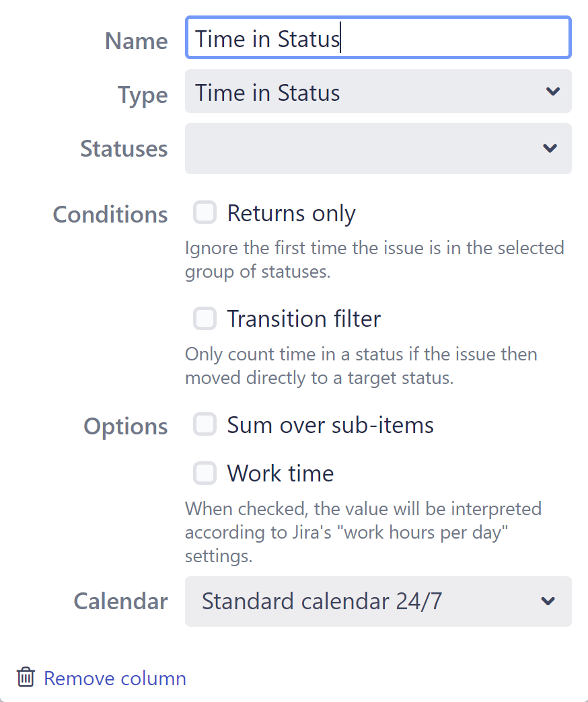The height and width of the screenshot is (702, 588).
Task: Click the Work time label
Action: coord(280,473)
